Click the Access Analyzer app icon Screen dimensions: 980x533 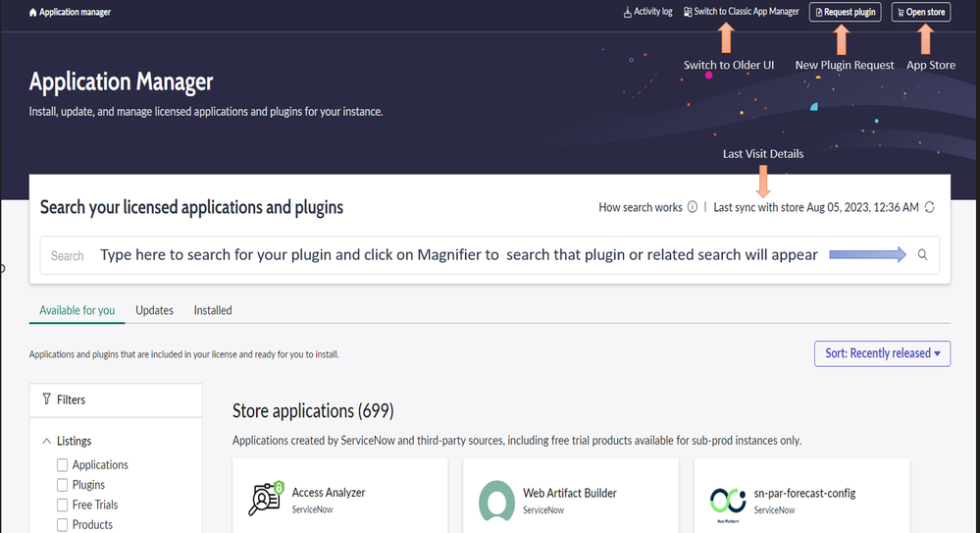(x=266, y=499)
